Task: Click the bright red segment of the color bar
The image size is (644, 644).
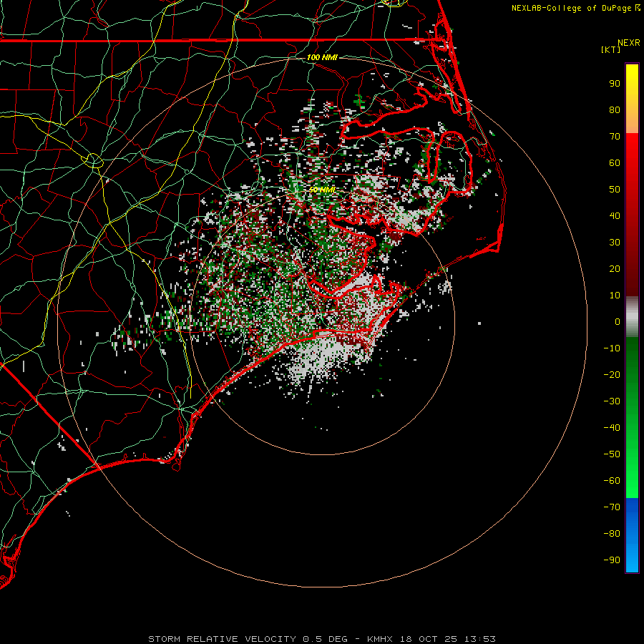Action: 632,156
